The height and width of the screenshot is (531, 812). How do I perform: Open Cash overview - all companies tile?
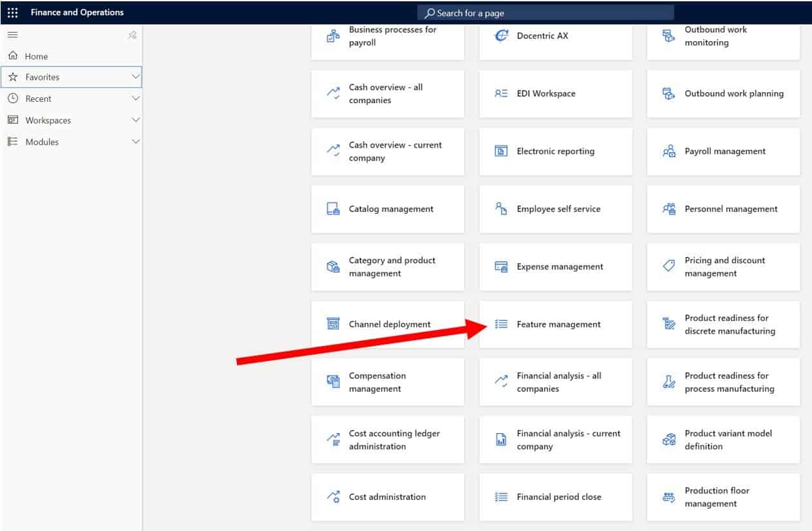[388, 93]
